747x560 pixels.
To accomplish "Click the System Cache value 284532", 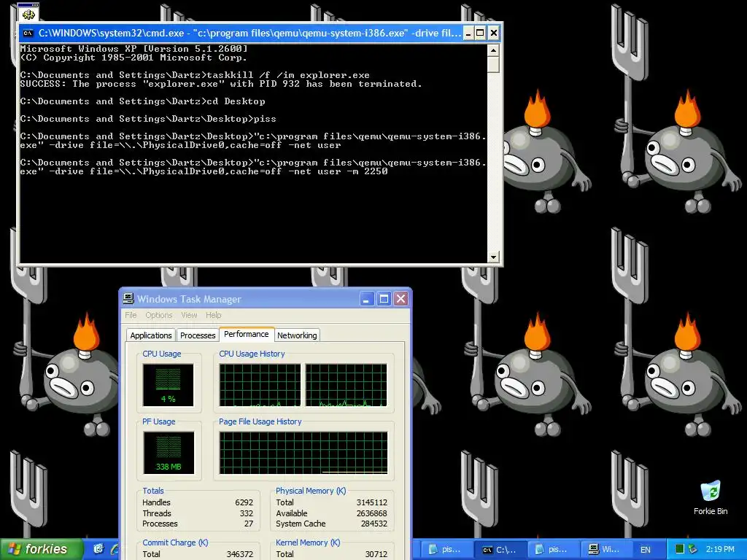I will [374, 524].
